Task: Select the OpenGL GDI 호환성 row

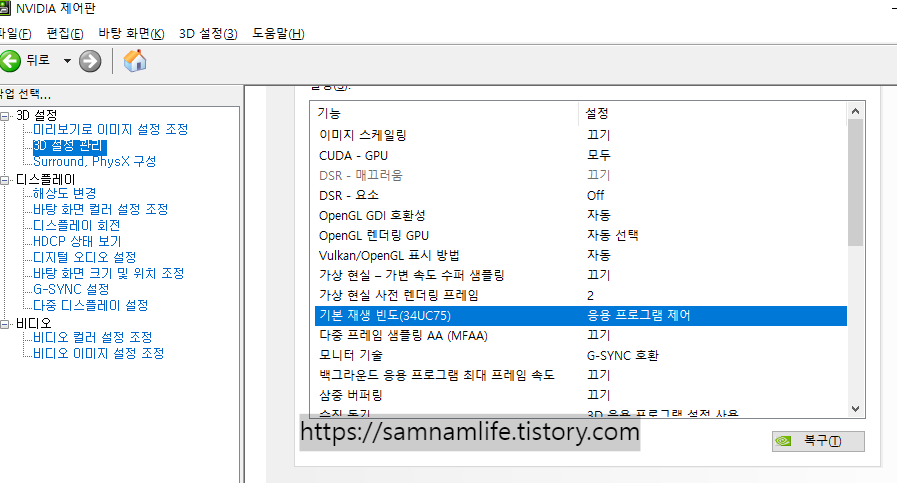Action: [x=581, y=215]
